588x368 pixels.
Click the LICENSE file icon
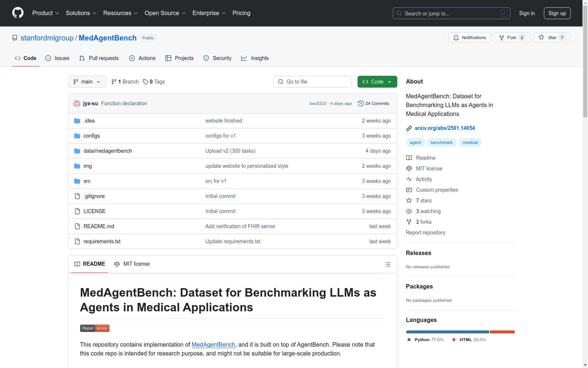pyautogui.click(x=77, y=211)
